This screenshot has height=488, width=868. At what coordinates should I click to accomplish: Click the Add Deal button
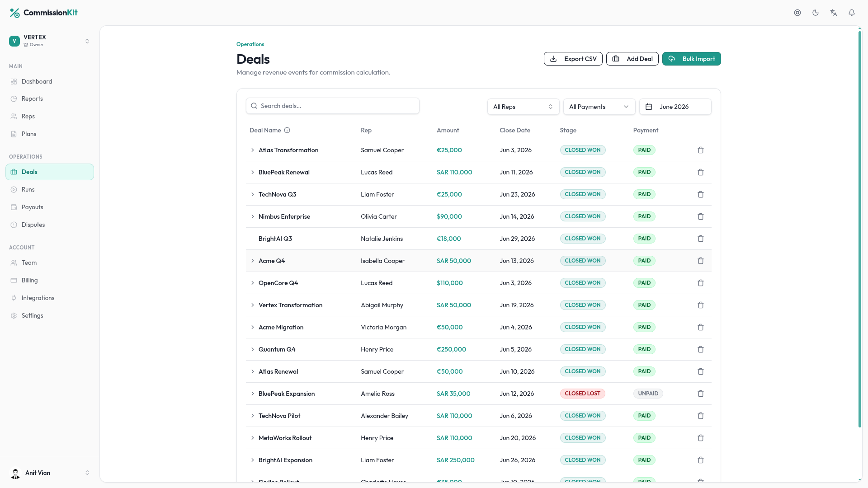point(632,59)
